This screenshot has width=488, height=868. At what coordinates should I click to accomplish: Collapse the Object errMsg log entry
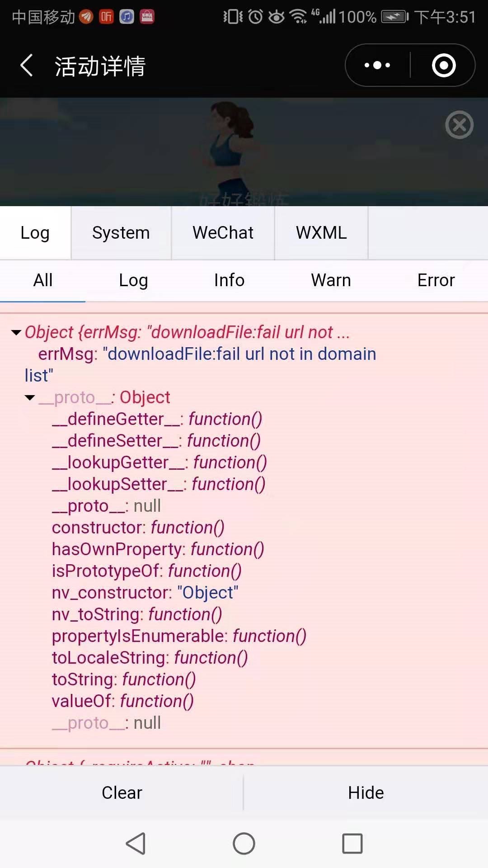tap(16, 333)
